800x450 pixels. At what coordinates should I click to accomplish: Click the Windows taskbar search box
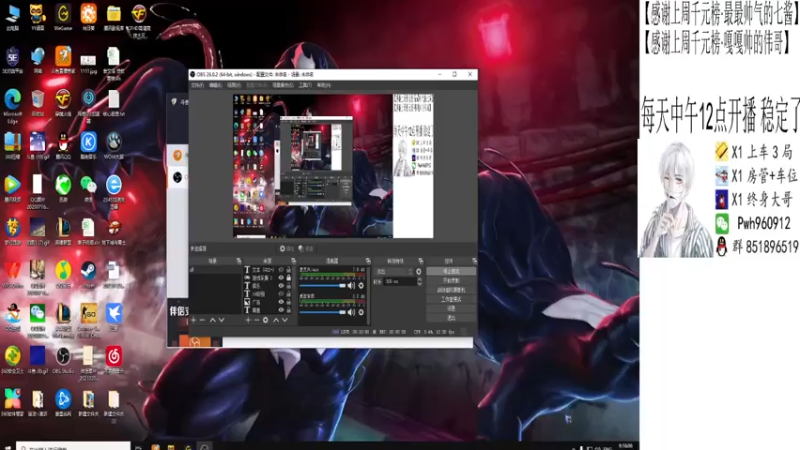(73, 446)
